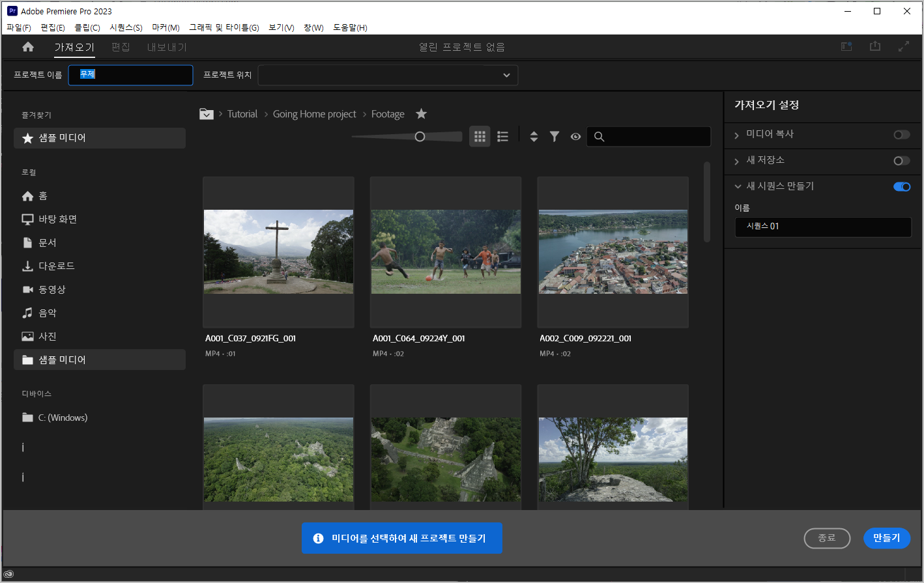This screenshot has width=924, height=583.
Task: Open the 마커(M) menu
Action: [166, 28]
